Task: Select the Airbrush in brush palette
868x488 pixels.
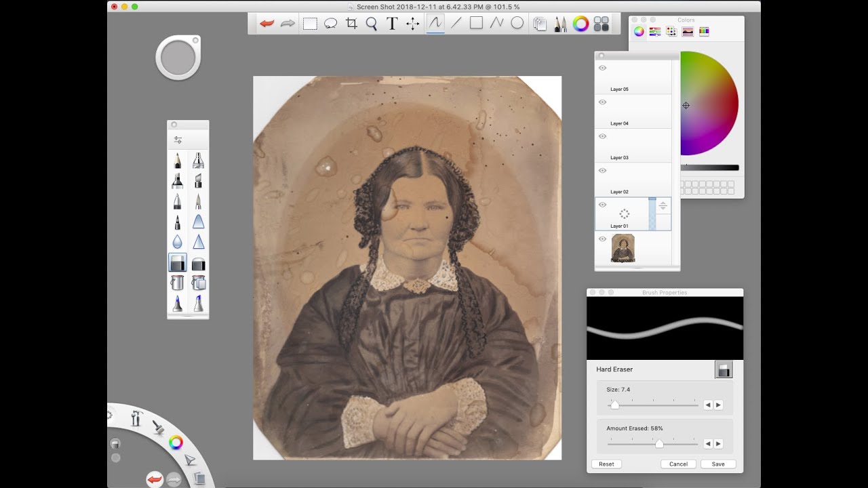Action: [x=198, y=161]
